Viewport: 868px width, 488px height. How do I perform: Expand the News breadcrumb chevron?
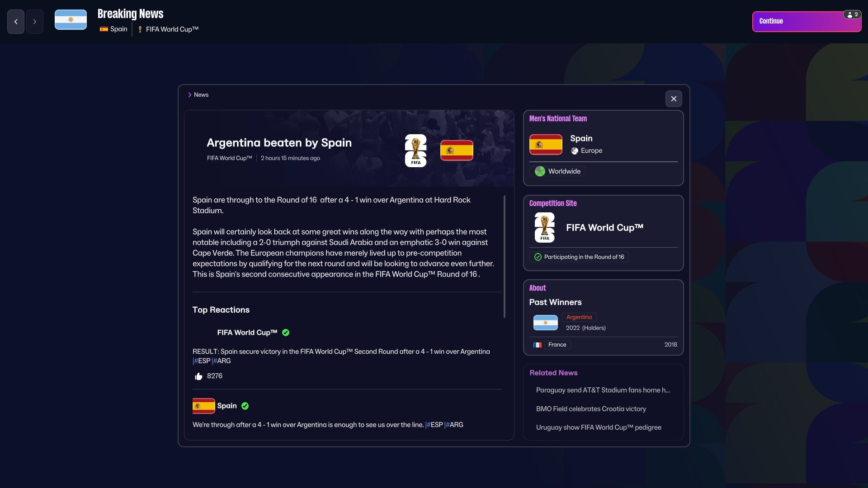point(189,95)
